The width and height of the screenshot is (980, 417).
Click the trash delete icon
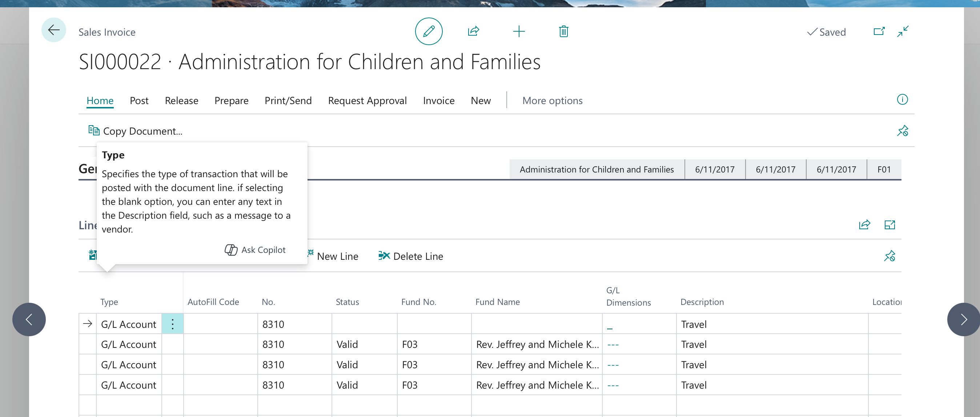click(x=563, y=31)
